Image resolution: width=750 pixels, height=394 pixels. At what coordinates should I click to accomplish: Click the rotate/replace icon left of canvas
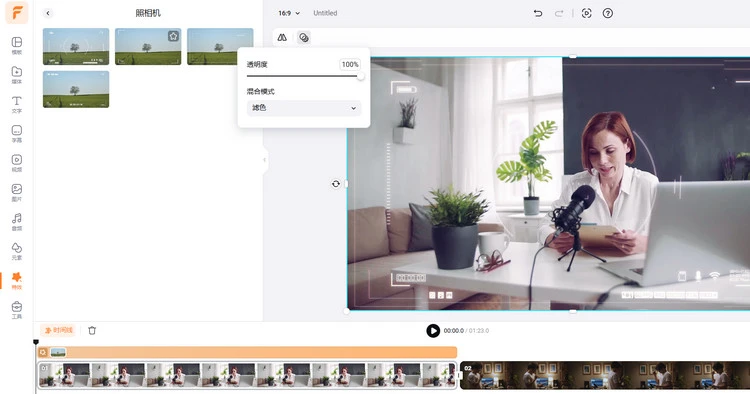336,184
